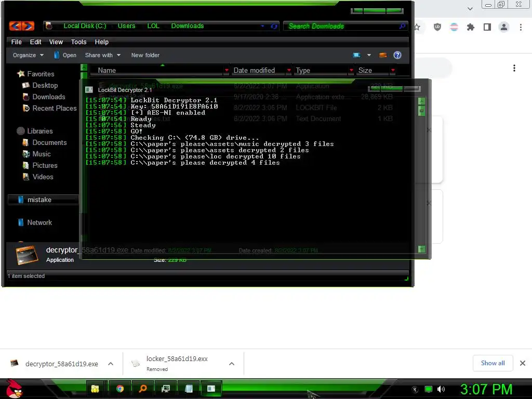Open Chrome from the taskbar
532x399 pixels.
coord(120,389)
